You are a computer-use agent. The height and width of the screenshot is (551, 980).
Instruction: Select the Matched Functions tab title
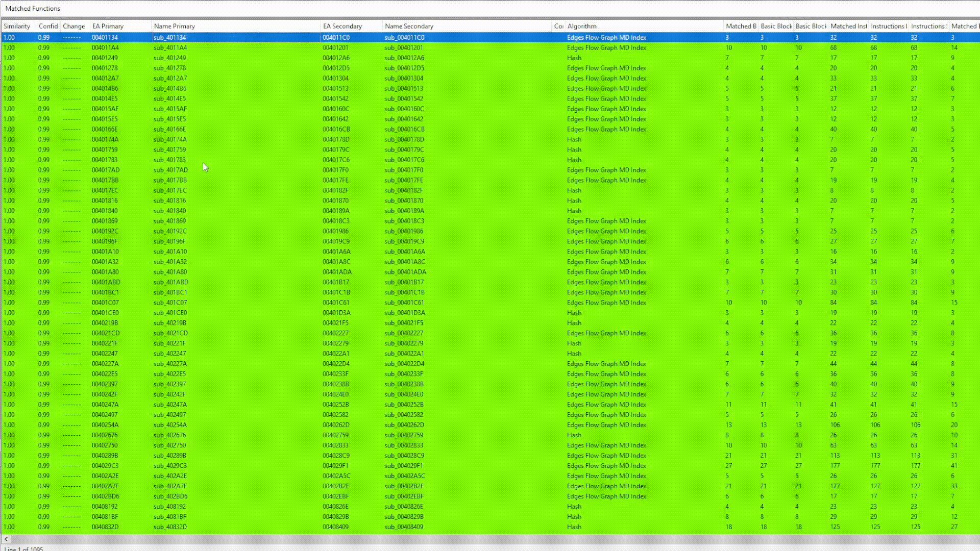coord(33,9)
